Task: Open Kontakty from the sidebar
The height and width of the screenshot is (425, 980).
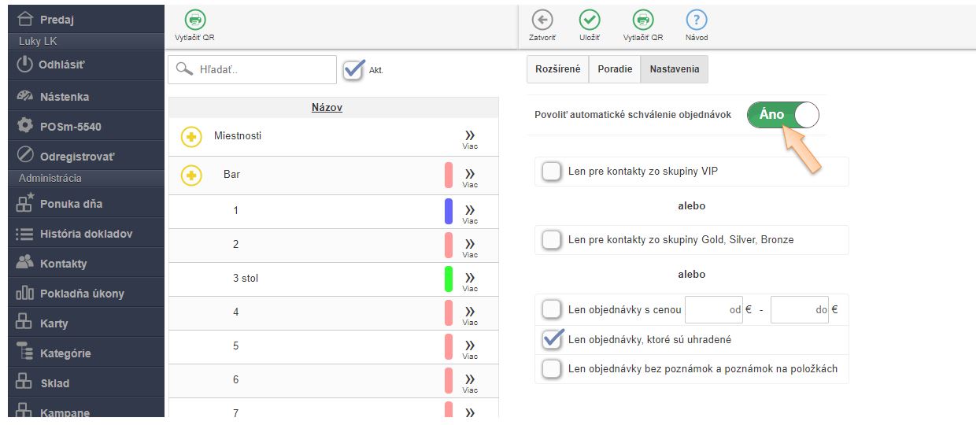Action: click(63, 264)
